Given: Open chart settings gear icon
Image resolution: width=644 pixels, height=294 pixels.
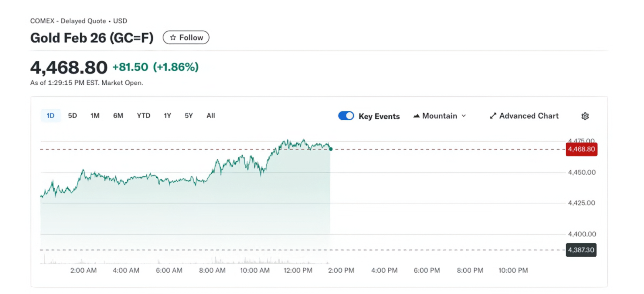Looking at the screenshot, I should pyautogui.click(x=585, y=116).
